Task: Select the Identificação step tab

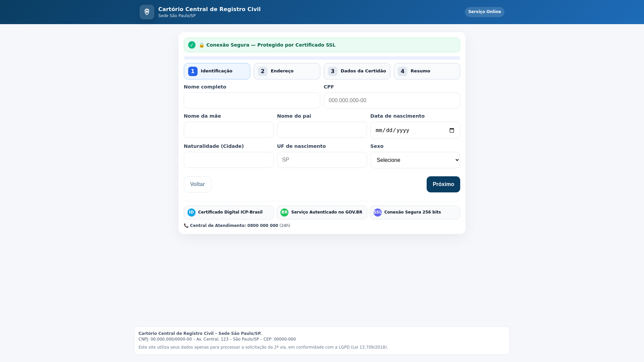Action: tap(217, 71)
